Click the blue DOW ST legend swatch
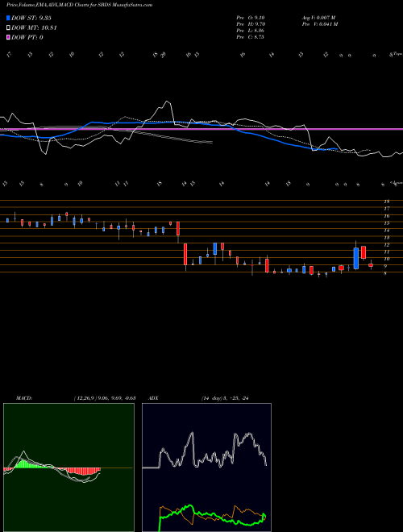Image resolution: width=403 pixels, height=532 pixels. pyautogui.click(x=8, y=18)
